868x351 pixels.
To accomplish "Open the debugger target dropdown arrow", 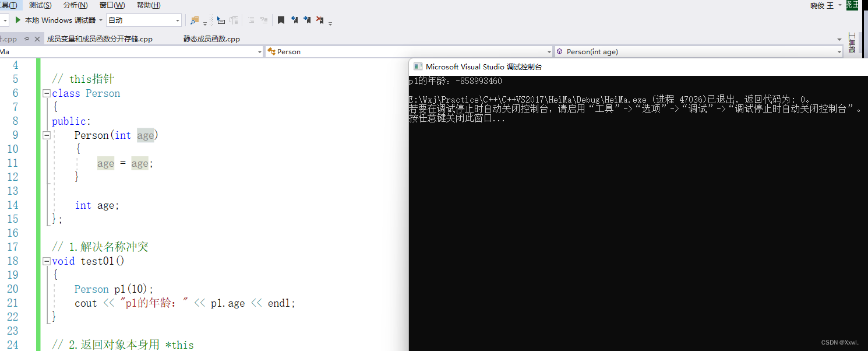I will point(101,20).
